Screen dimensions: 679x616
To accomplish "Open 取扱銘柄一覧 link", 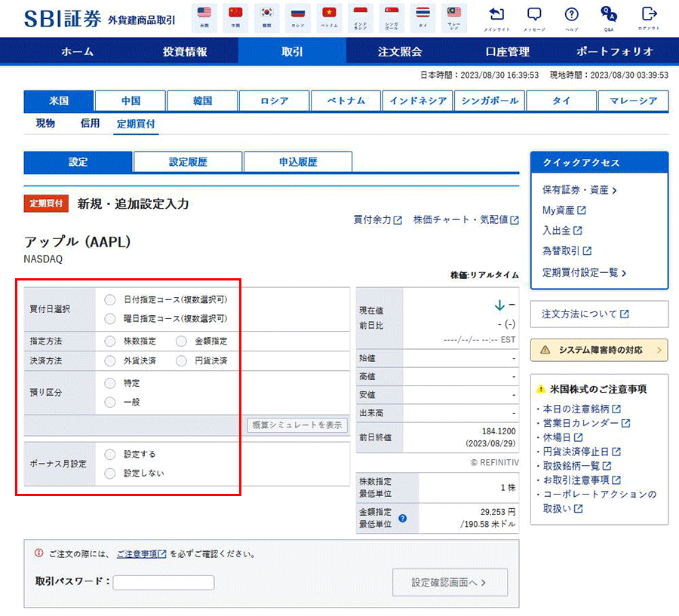I will pos(577,466).
